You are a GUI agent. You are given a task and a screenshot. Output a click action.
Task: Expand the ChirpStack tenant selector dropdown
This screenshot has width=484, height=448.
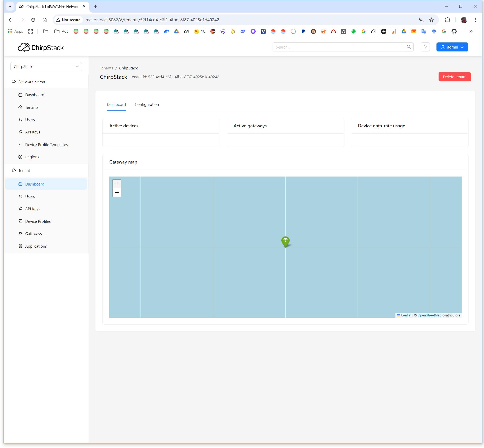pyautogui.click(x=46, y=67)
